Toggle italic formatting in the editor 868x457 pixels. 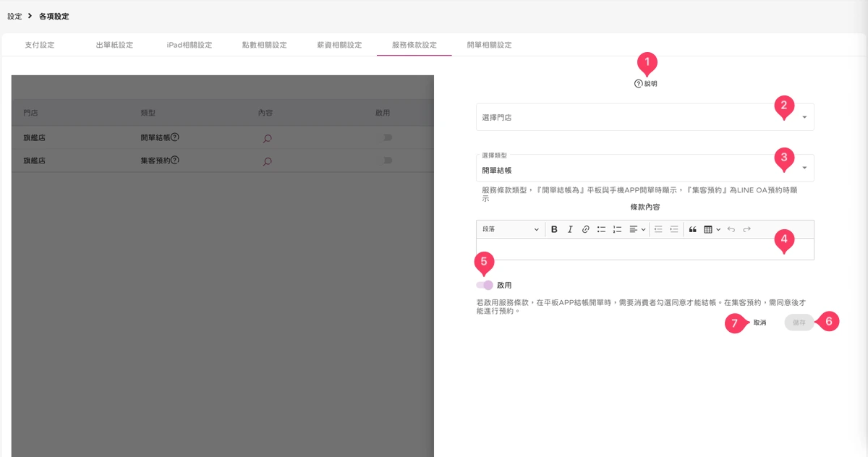tap(570, 229)
